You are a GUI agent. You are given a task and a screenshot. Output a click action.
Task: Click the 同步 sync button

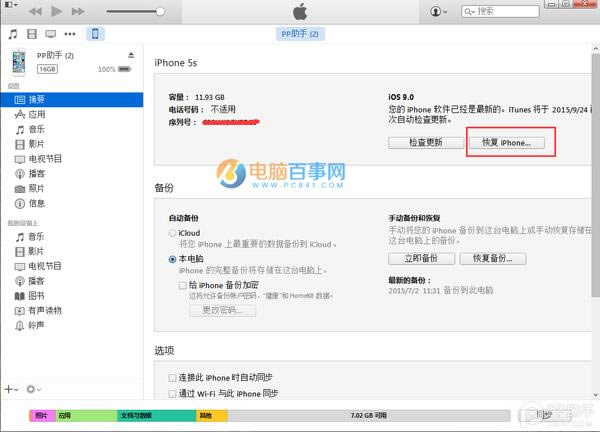(x=545, y=416)
